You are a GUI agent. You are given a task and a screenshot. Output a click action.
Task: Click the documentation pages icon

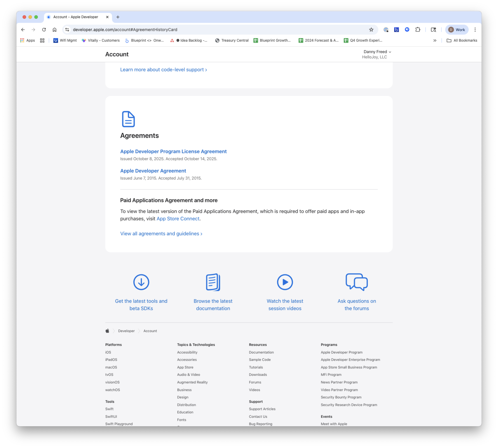(213, 282)
